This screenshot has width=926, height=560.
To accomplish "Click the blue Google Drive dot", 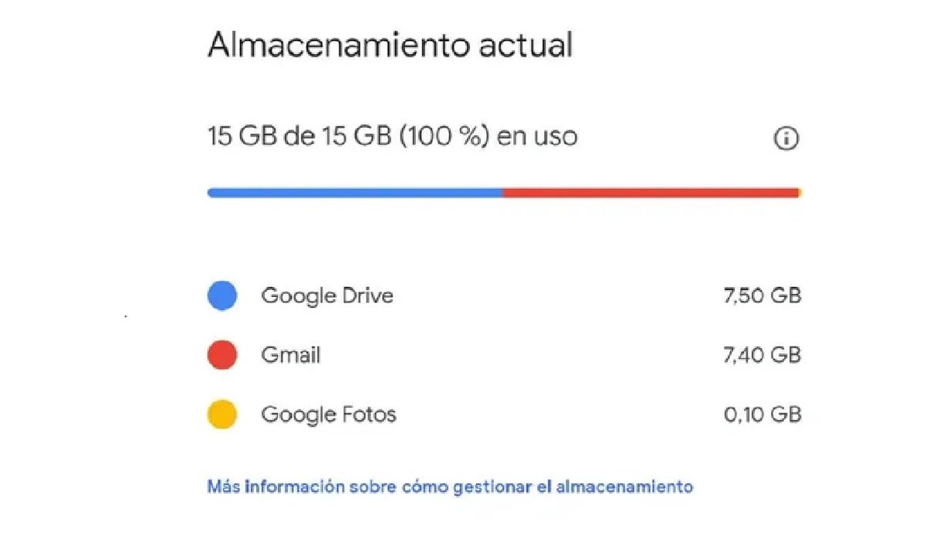I will tap(222, 296).
